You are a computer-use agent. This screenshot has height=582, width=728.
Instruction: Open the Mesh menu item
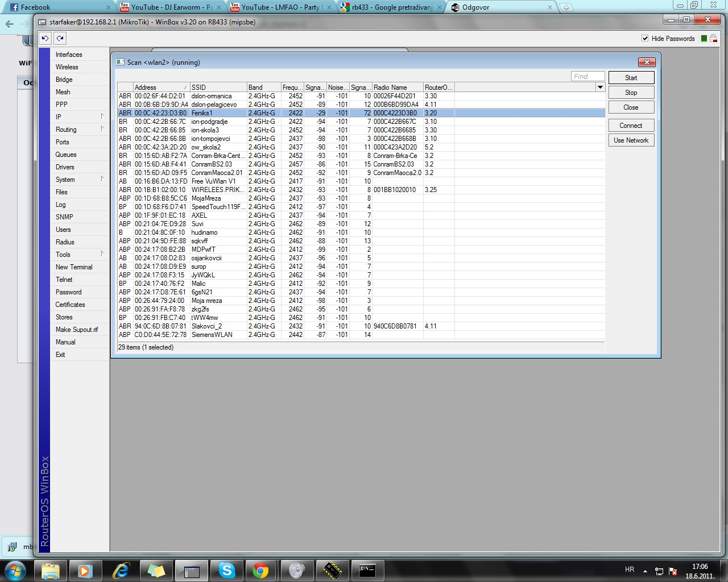tap(63, 92)
